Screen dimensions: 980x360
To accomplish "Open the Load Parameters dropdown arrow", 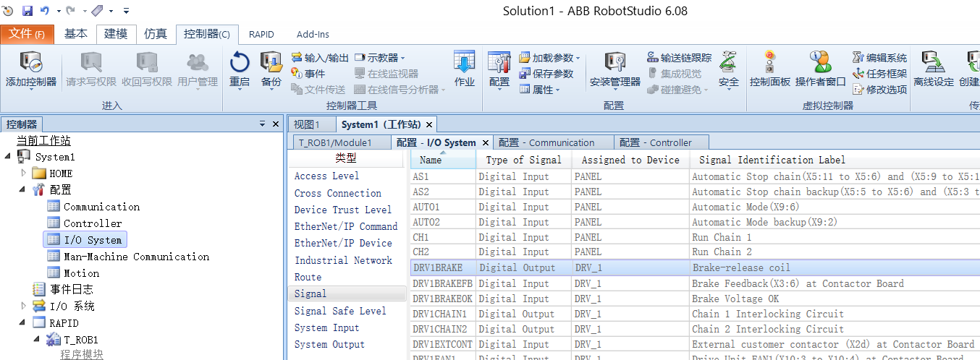I will tap(578, 59).
